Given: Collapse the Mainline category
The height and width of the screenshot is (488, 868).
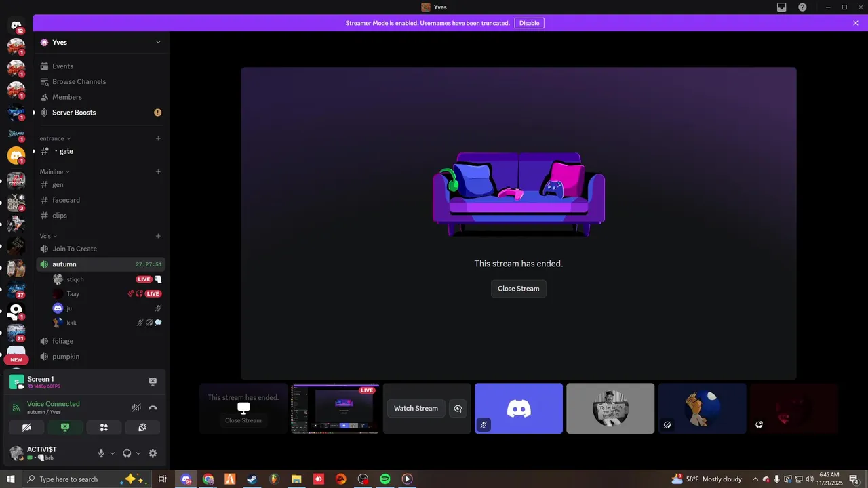Looking at the screenshot, I should click(x=55, y=171).
